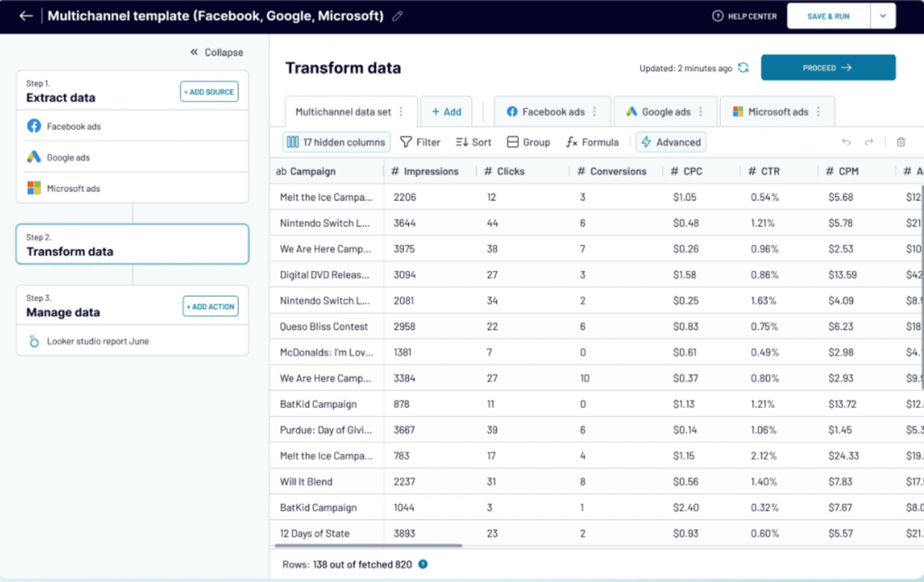Collapse the left steps sidebar
The image size is (924, 582).
(x=216, y=52)
